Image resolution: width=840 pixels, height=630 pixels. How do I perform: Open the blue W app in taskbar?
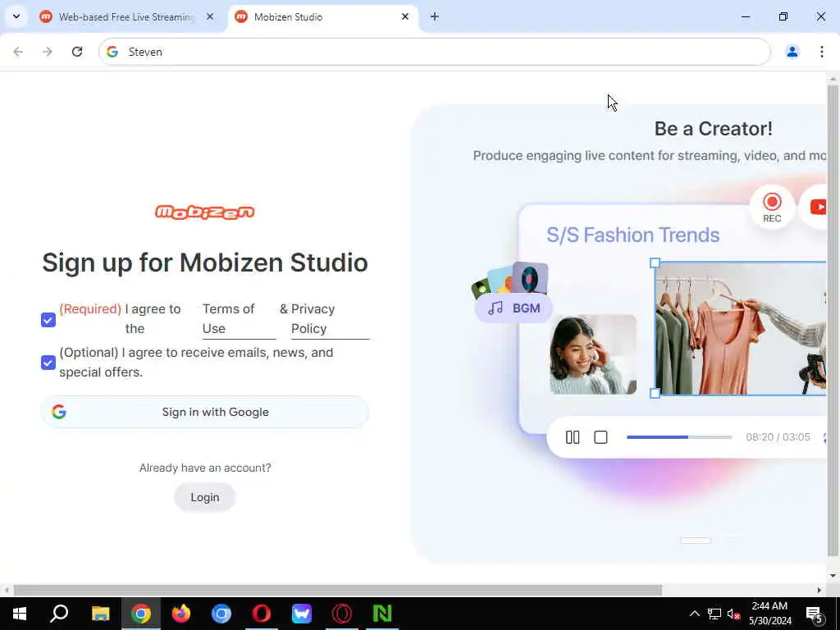(x=302, y=614)
